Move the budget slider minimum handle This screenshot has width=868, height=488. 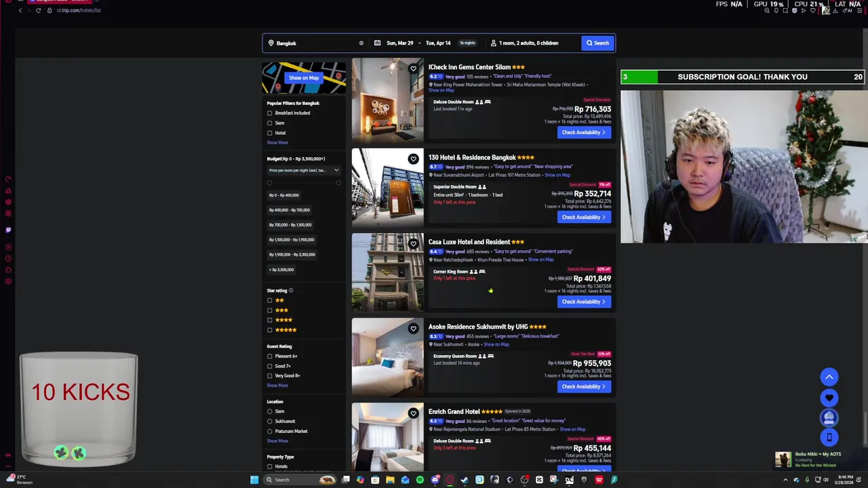coord(269,183)
